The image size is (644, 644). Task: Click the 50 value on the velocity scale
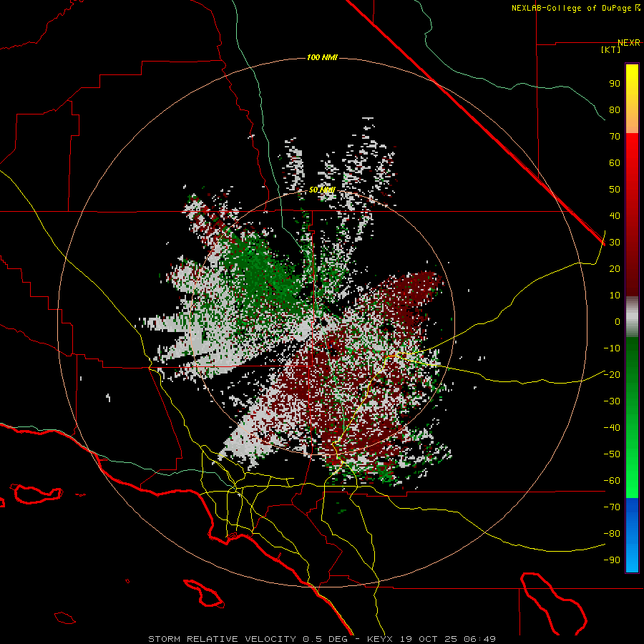(x=615, y=190)
